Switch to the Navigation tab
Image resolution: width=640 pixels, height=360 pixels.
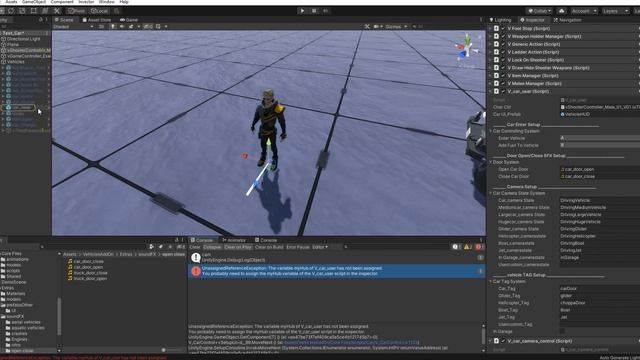pos(567,20)
